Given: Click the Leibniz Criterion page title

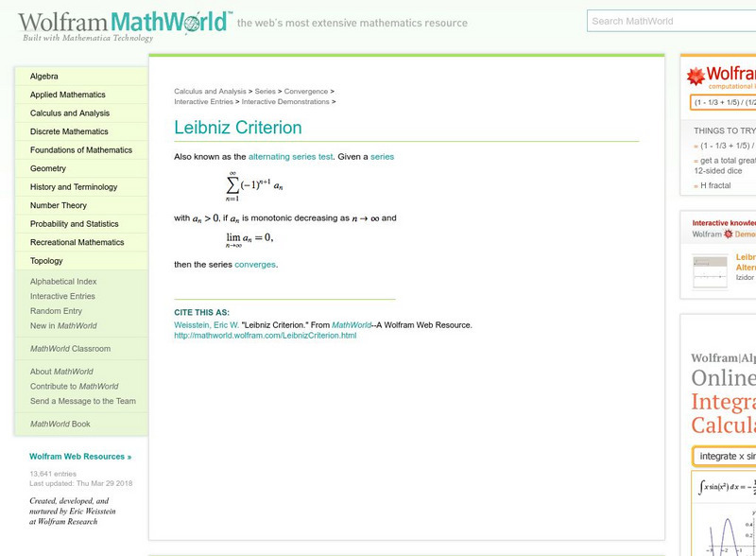Looking at the screenshot, I should click(238, 128).
